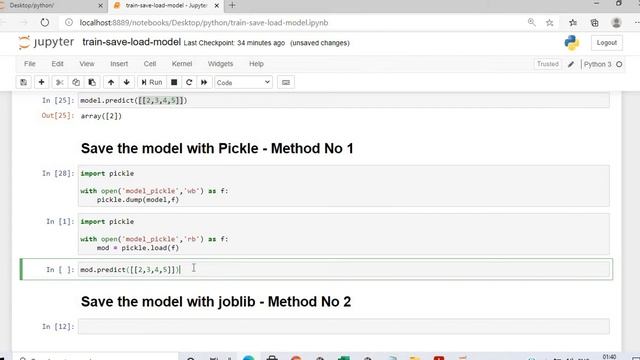
Task: Rename notebook title train-save-load-model
Action: [x=131, y=42]
